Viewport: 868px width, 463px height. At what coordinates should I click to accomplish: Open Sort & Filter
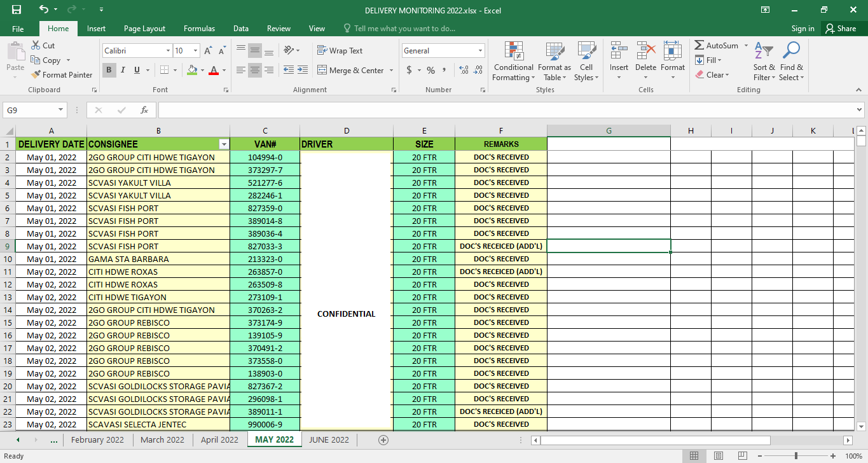764,61
